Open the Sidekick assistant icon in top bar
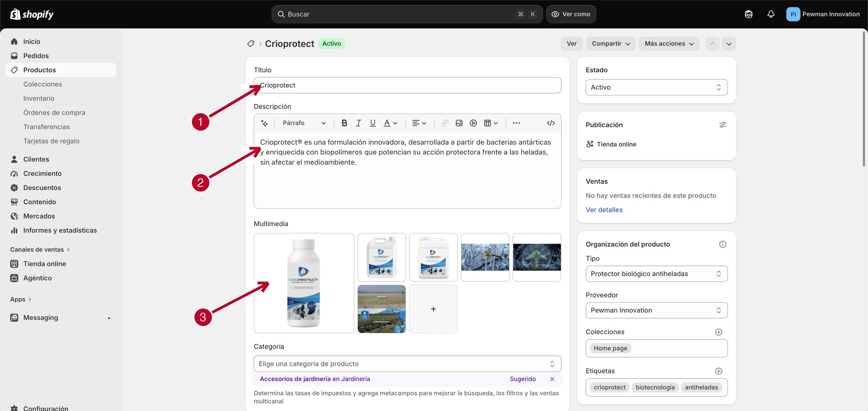The image size is (868, 411). pyautogui.click(x=749, y=14)
